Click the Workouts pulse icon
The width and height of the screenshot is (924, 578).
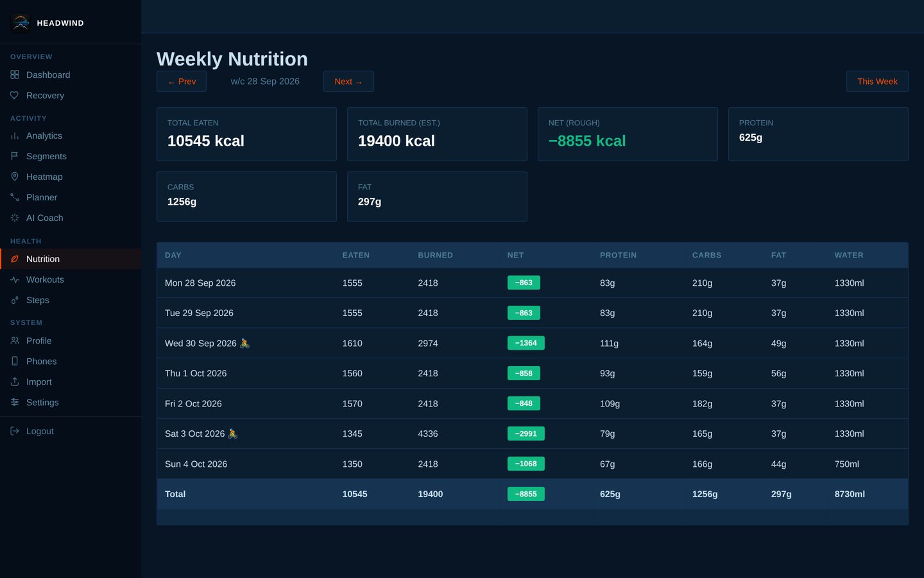(x=15, y=280)
